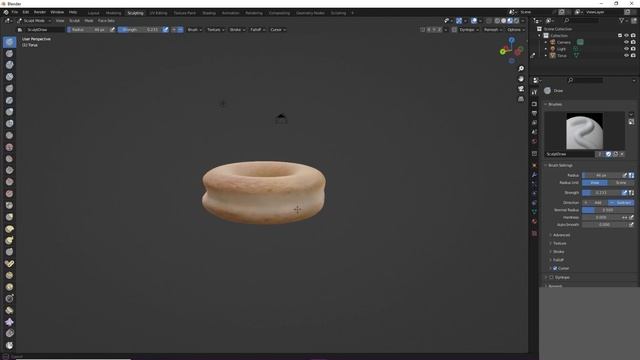The width and height of the screenshot is (640, 360).
Task: Switch to the Shading workspace tab
Action: point(209,13)
